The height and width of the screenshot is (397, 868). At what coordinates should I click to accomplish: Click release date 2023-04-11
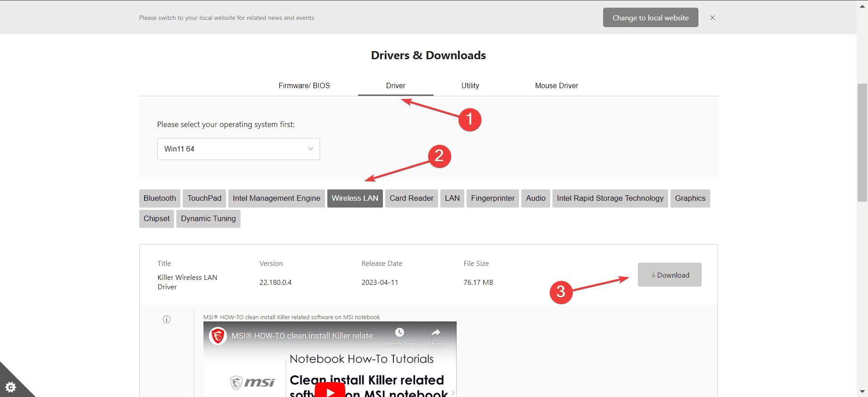coord(380,283)
